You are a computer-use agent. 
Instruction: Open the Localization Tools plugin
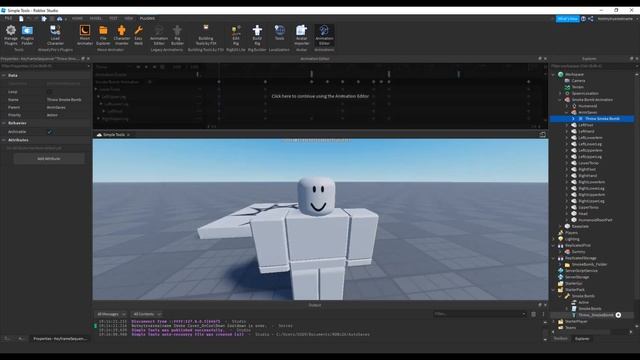(x=280, y=33)
